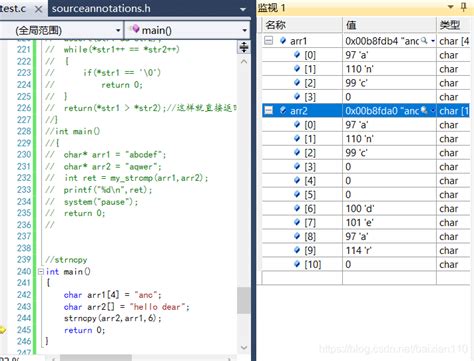
Task: Close the test.c tab
Action: point(39,9)
